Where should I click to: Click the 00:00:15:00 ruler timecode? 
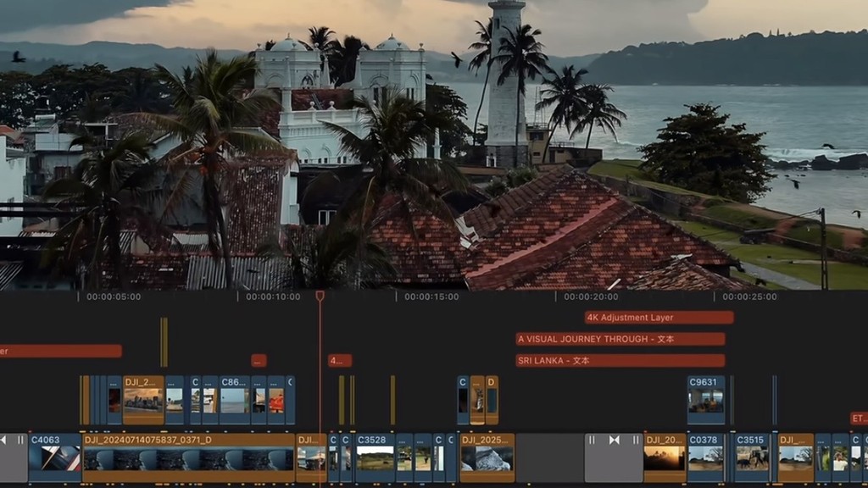[431, 297]
